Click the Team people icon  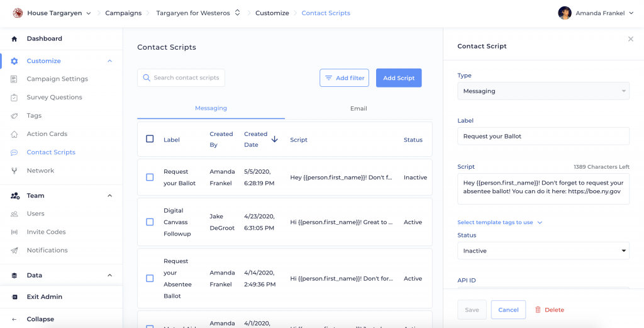click(15, 196)
